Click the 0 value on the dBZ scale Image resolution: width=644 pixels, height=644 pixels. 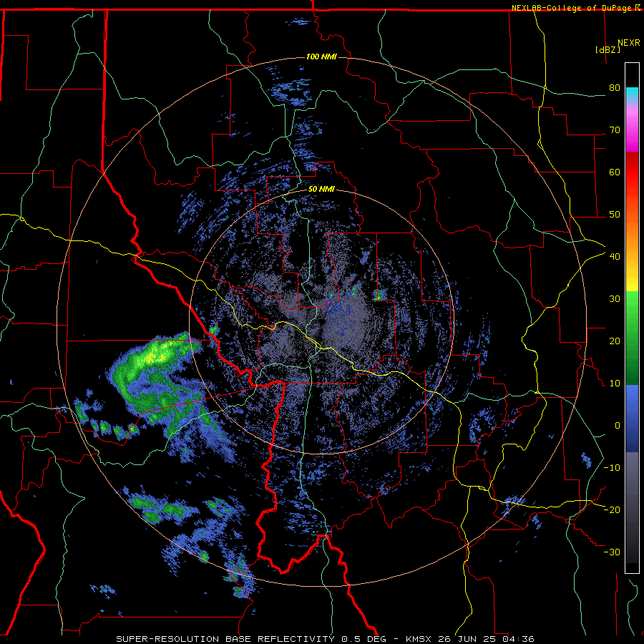(618, 426)
